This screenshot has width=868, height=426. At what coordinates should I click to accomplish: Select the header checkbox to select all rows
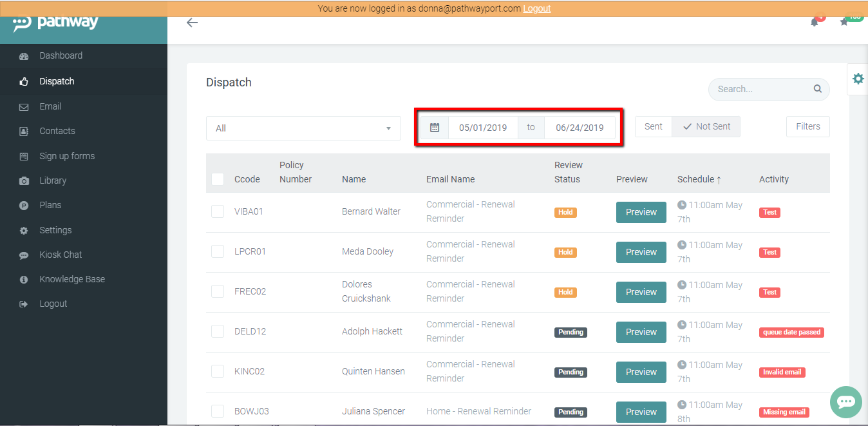(x=217, y=179)
